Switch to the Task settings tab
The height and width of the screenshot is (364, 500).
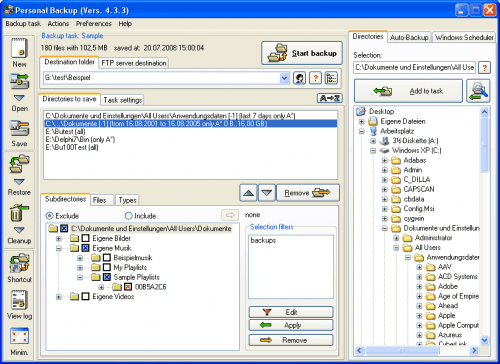click(x=122, y=100)
